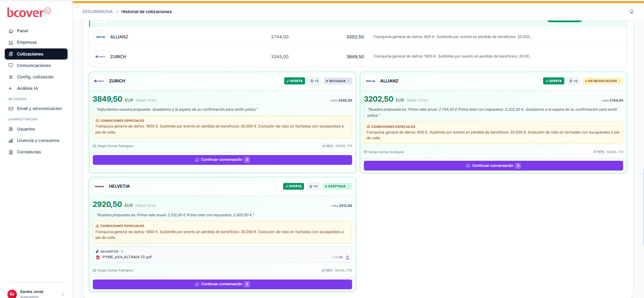This screenshot has width=644, height=298.
Task: Open the ACEPTADA status dropdown
Action: pyautogui.click(x=337, y=186)
